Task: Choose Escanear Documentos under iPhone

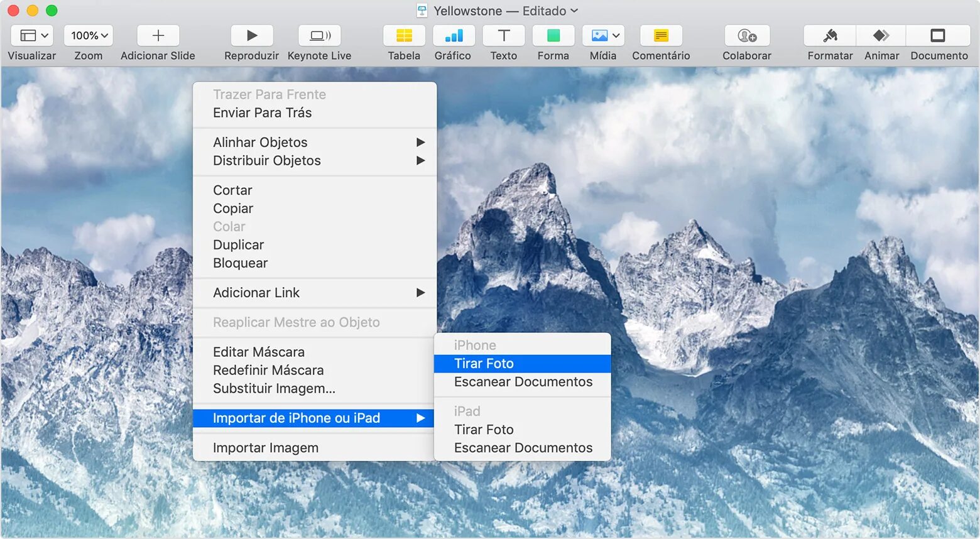Action: [x=523, y=381]
